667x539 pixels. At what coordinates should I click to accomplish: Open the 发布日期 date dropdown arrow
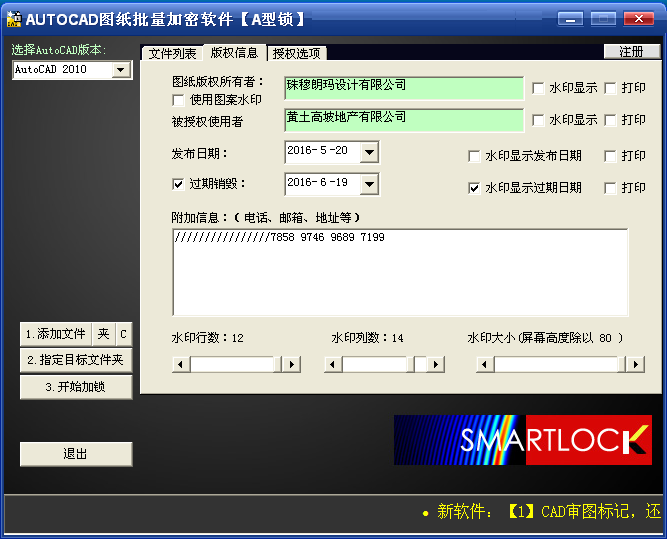point(369,152)
